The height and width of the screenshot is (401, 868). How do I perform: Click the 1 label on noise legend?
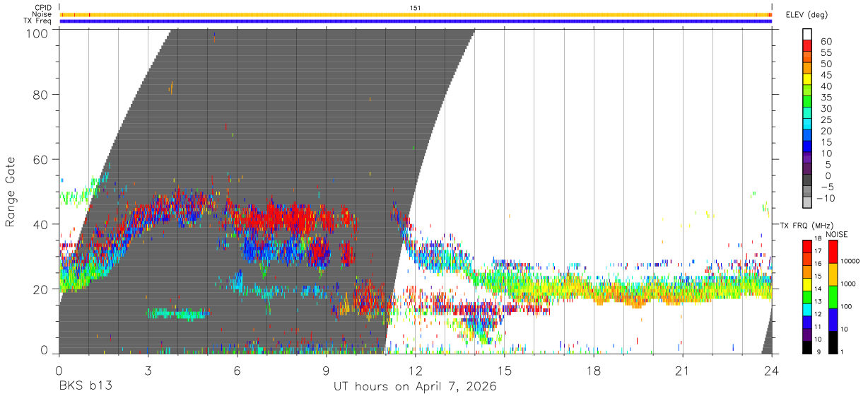pos(843,352)
